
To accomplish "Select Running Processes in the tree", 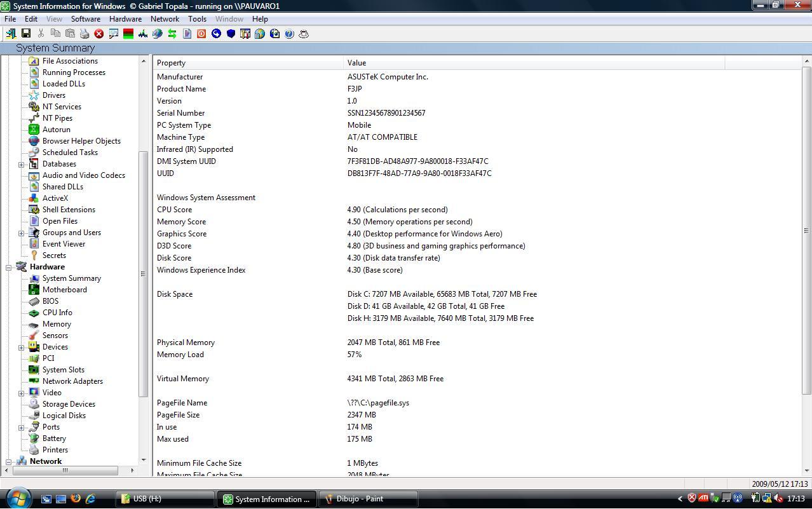I will (x=74, y=72).
